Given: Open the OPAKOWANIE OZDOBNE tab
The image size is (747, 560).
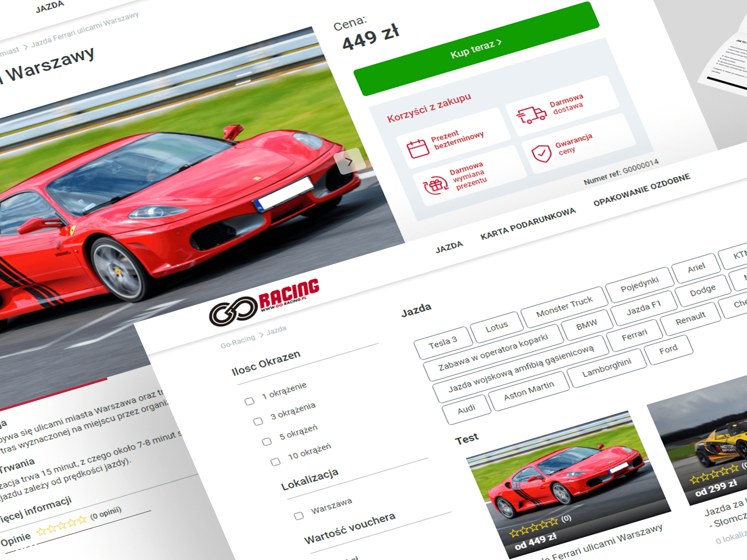Looking at the screenshot, I should (x=642, y=189).
